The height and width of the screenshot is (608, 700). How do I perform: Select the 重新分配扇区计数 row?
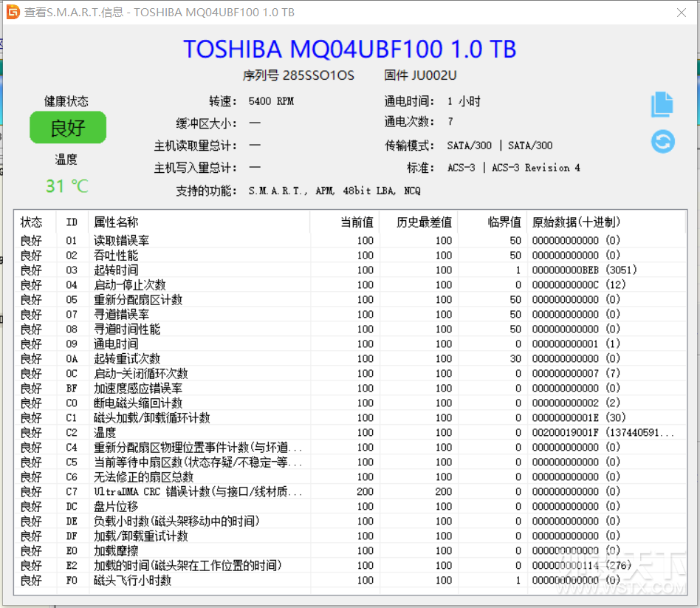(351, 300)
